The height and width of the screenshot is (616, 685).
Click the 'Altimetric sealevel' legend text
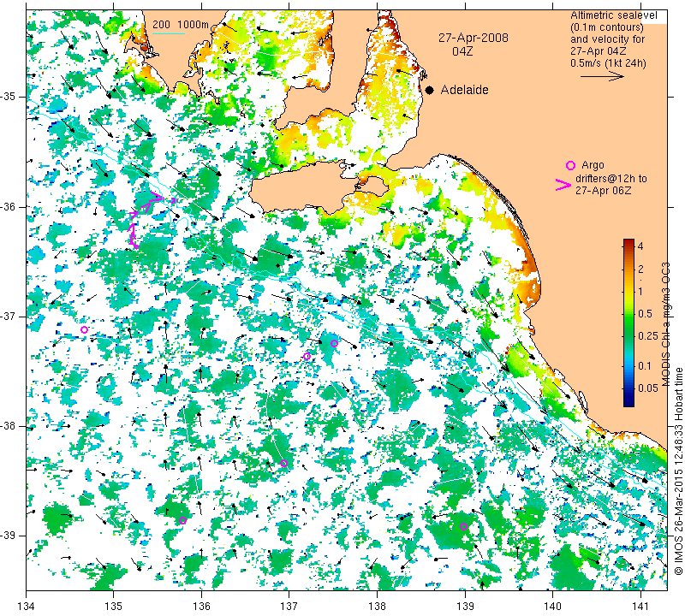(x=613, y=15)
